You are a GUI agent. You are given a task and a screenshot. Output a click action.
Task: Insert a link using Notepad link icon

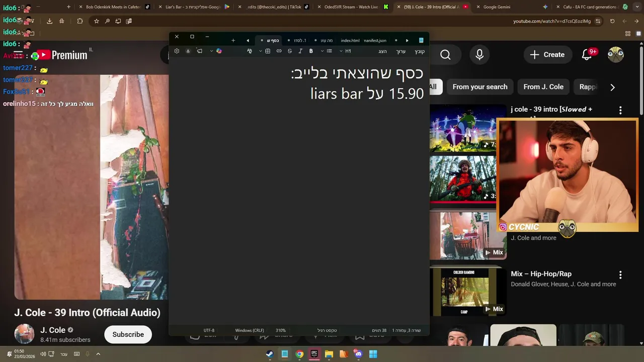[x=279, y=51]
